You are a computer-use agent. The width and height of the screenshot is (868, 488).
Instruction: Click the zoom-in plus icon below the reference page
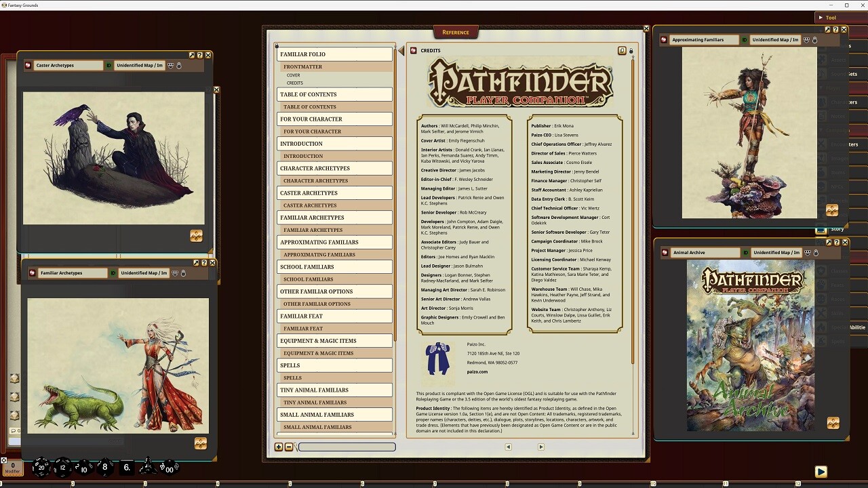tap(279, 447)
